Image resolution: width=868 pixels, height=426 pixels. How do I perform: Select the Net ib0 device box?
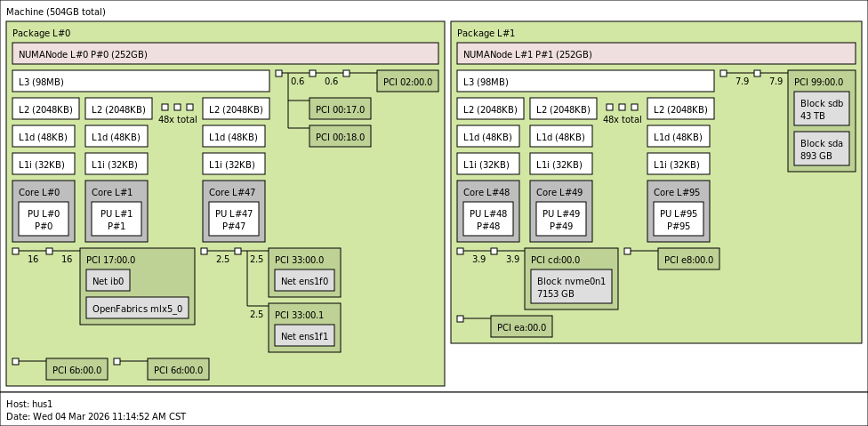(108, 281)
